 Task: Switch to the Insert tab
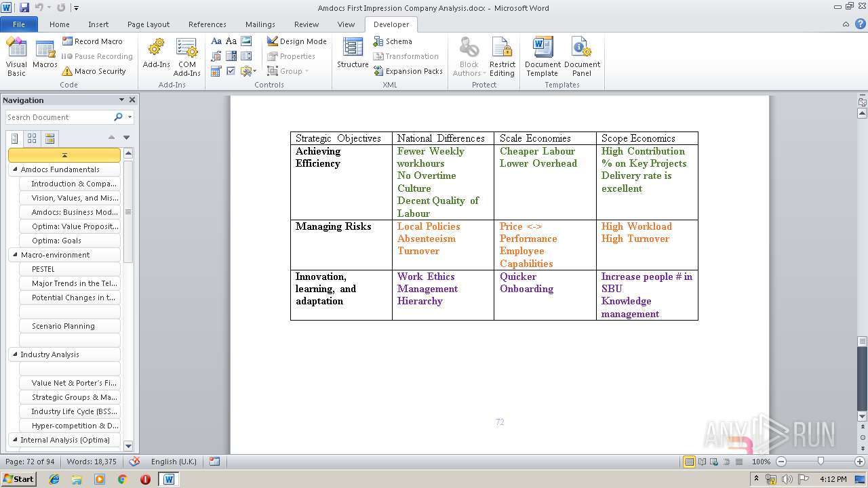point(98,24)
